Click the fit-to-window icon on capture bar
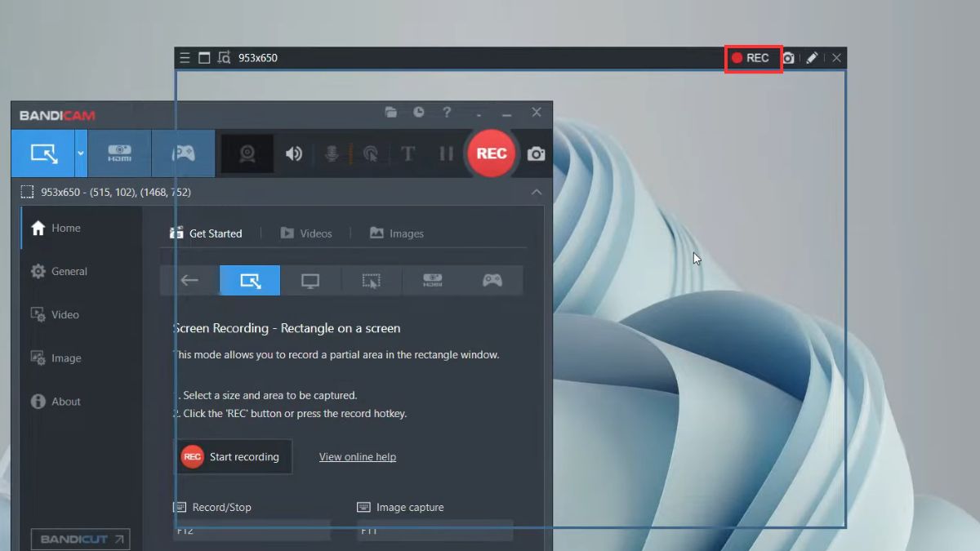The height and width of the screenshot is (551, 980). [204, 58]
